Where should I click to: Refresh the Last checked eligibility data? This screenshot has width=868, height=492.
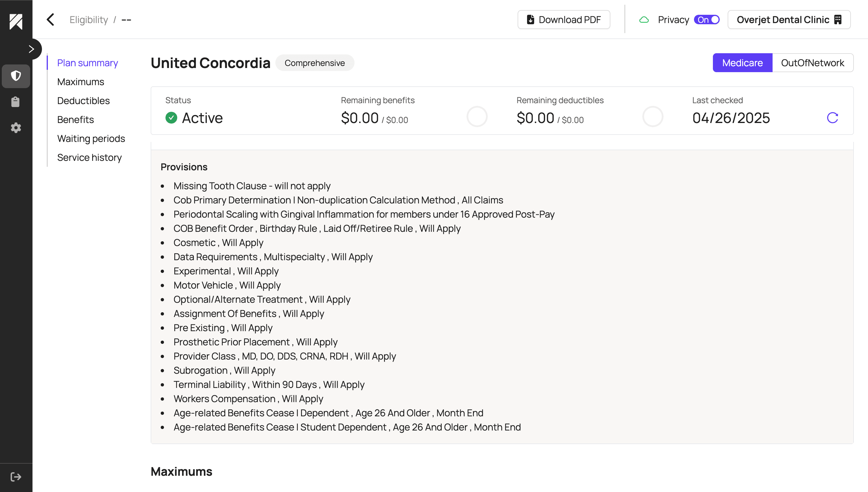(832, 118)
